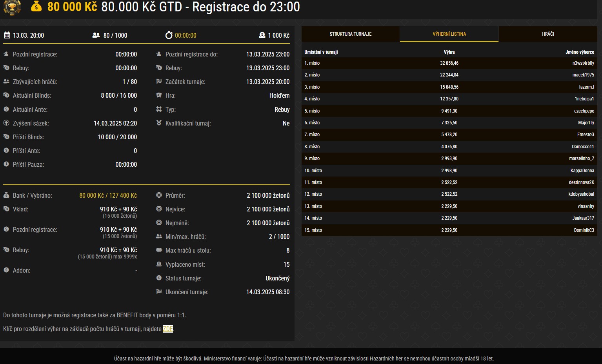Click the Rebuy type value
This screenshot has height=364, width=602.
coord(282,109)
